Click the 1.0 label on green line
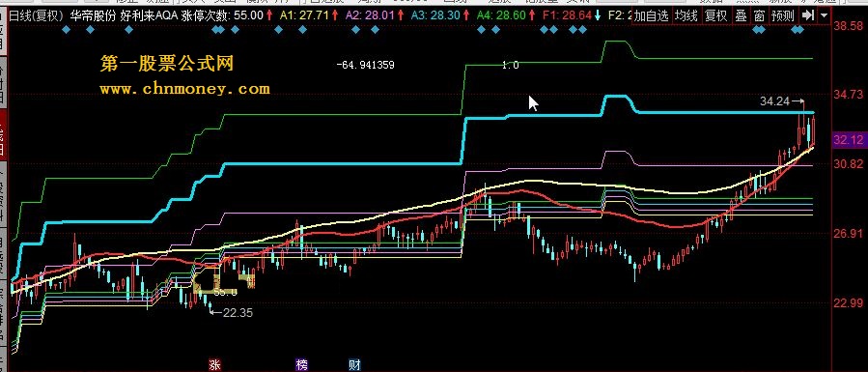This screenshot has width=868, height=372. [x=510, y=66]
